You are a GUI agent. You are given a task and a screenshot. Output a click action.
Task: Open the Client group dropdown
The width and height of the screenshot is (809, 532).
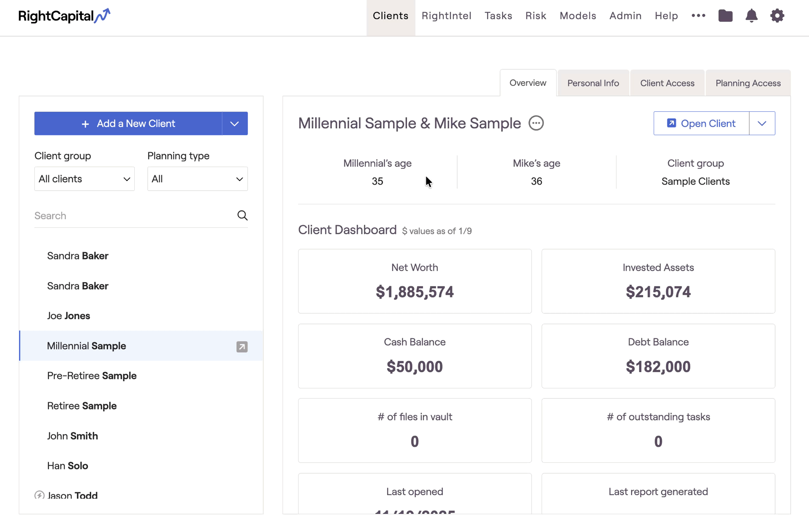[x=84, y=179]
